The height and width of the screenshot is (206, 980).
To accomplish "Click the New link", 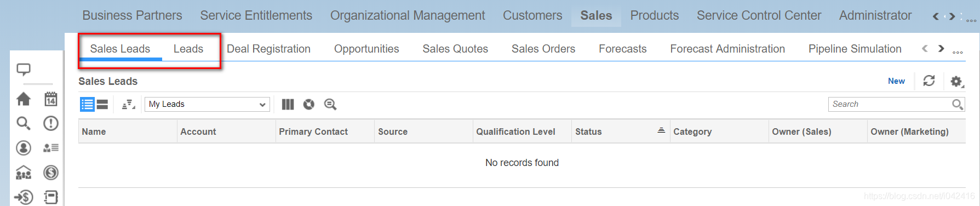I will click(x=896, y=81).
